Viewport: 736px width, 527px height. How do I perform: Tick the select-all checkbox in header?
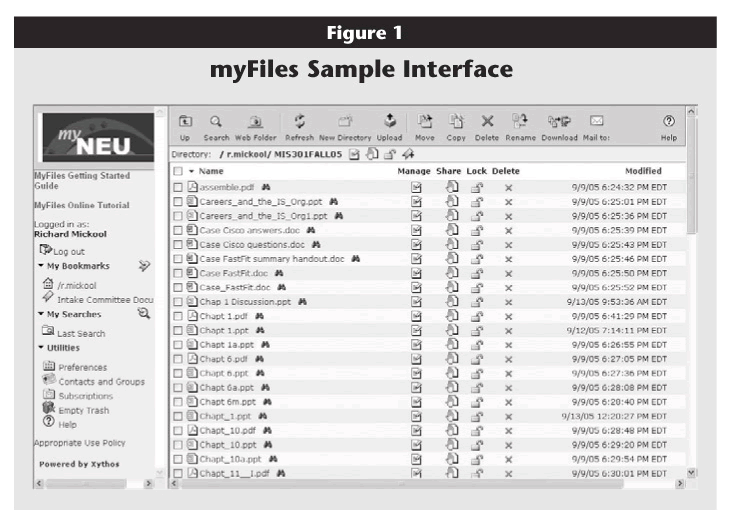[x=178, y=172]
